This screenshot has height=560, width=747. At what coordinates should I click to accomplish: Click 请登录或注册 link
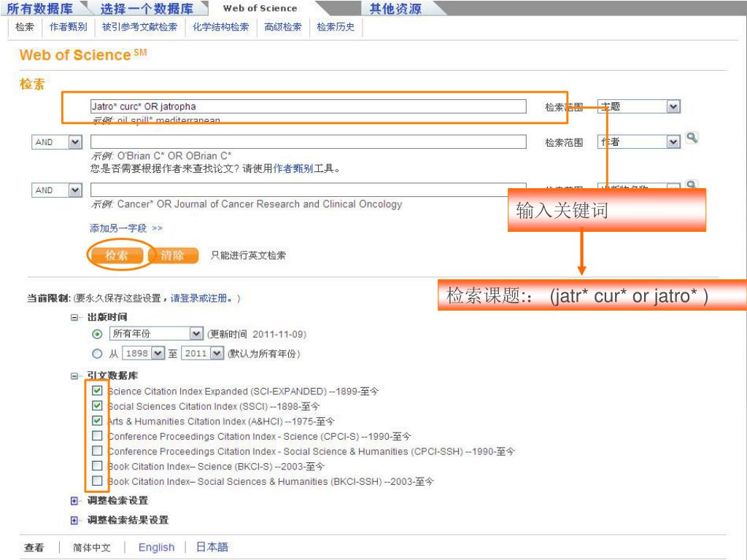198,298
